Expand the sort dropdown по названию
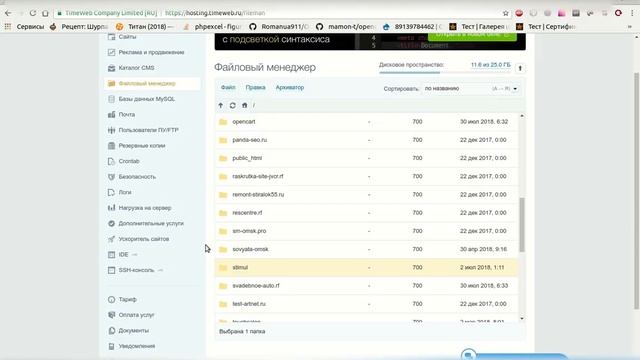Screen dimensions: 640x360 471,89
